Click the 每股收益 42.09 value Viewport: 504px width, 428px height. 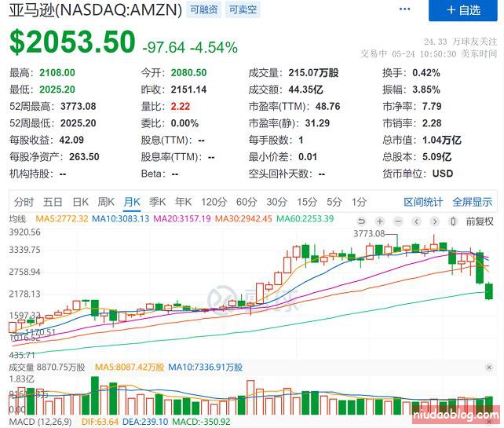click(x=71, y=141)
